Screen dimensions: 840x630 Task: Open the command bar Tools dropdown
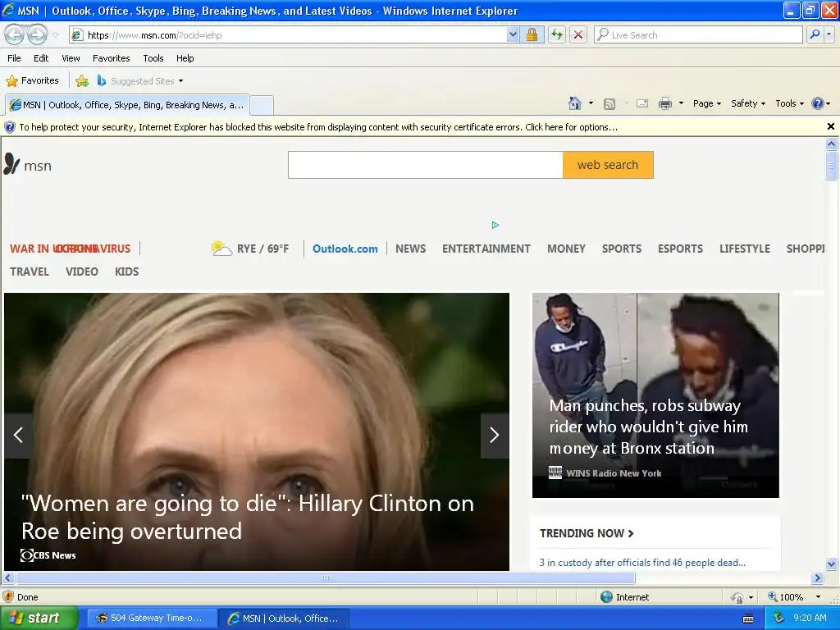point(789,103)
